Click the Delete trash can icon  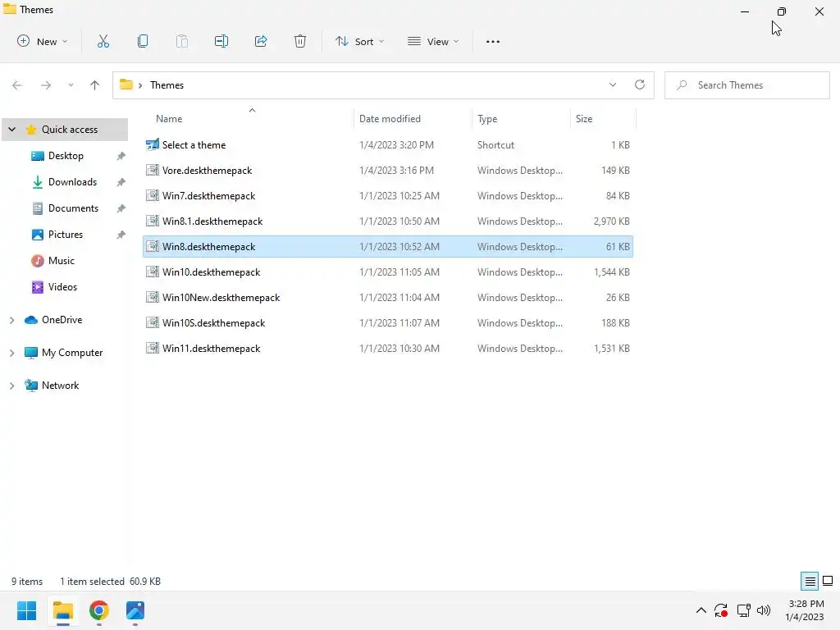point(300,41)
